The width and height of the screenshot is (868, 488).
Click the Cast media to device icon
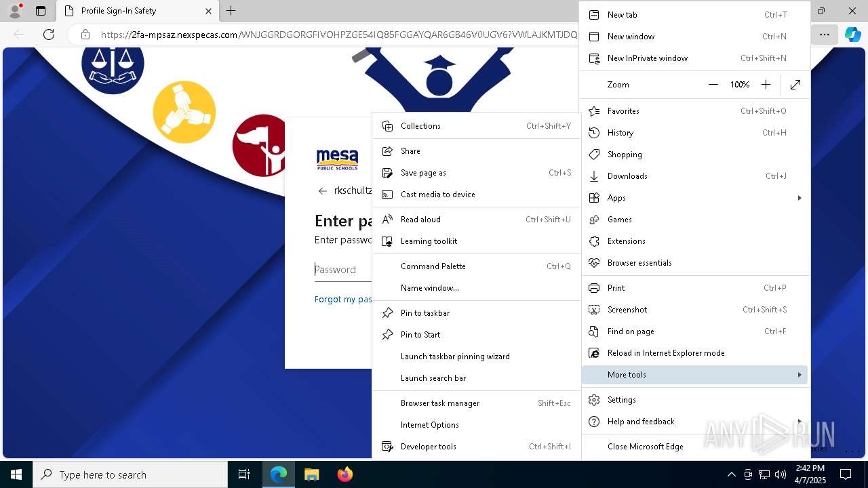(x=387, y=195)
